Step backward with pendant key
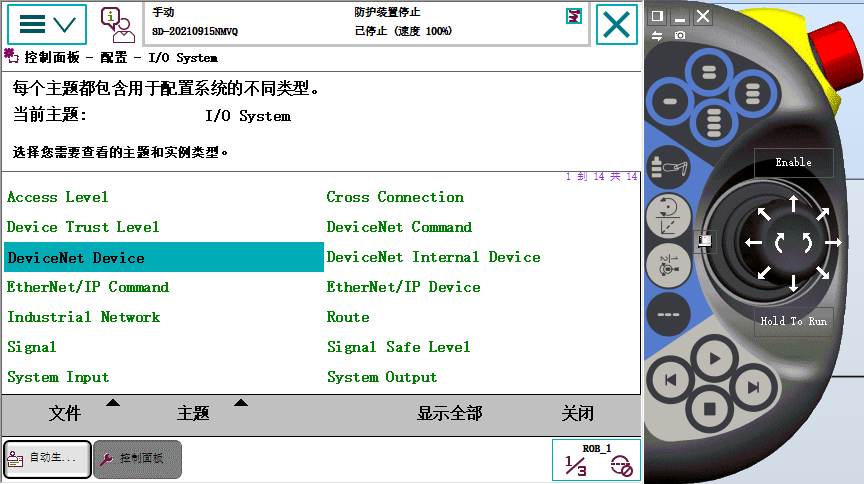This screenshot has width=864, height=484. [x=671, y=380]
